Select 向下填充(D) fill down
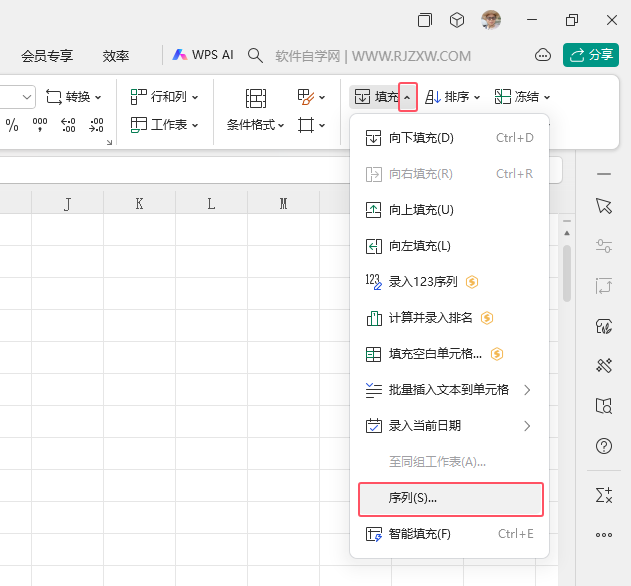The height and width of the screenshot is (586, 631). (x=450, y=138)
